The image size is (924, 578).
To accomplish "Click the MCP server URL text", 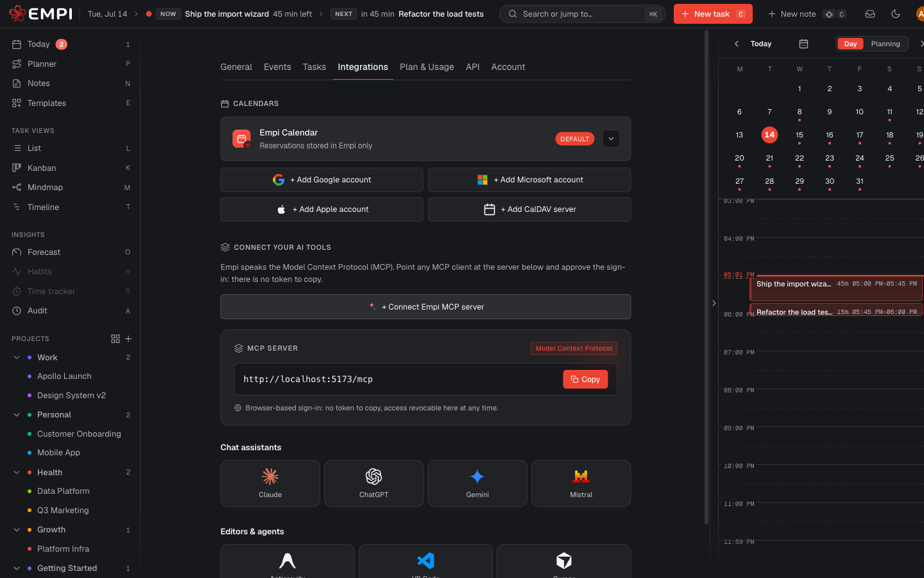I will click(x=308, y=380).
